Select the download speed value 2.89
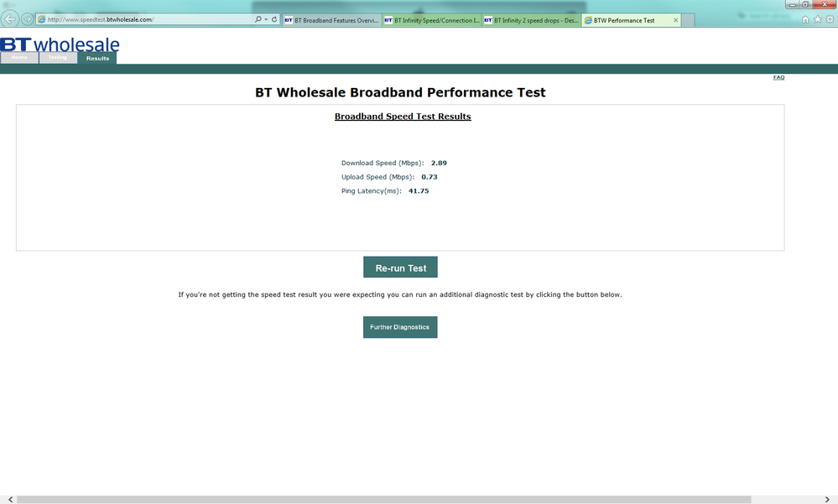 pyautogui.click(x=439, y=163)
